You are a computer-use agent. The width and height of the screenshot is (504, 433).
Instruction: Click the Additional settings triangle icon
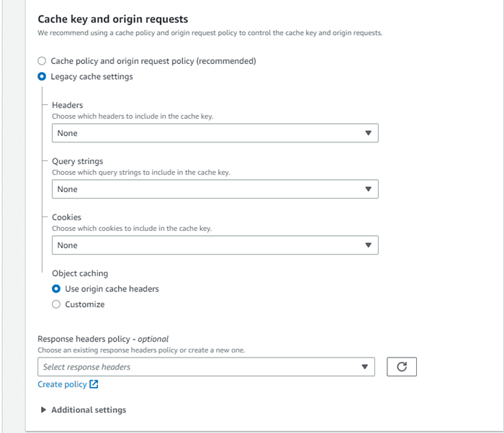pos(44,410)
